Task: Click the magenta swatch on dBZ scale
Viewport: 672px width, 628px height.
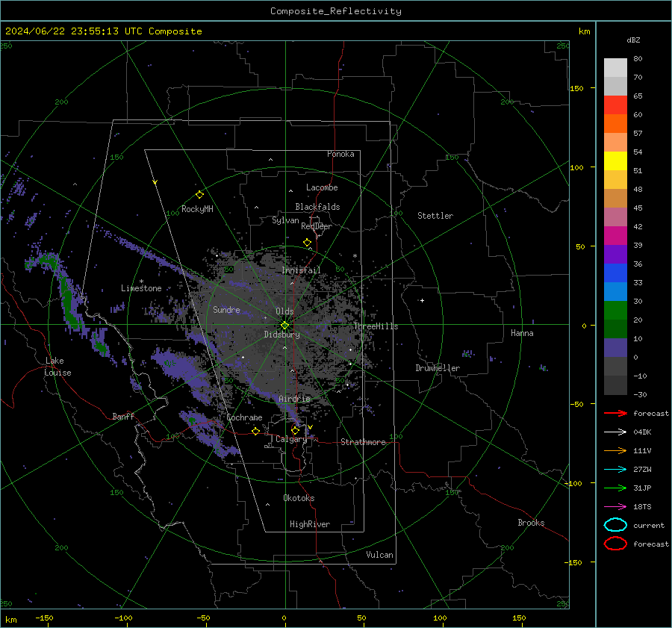Action: click(x=615, y=235)
